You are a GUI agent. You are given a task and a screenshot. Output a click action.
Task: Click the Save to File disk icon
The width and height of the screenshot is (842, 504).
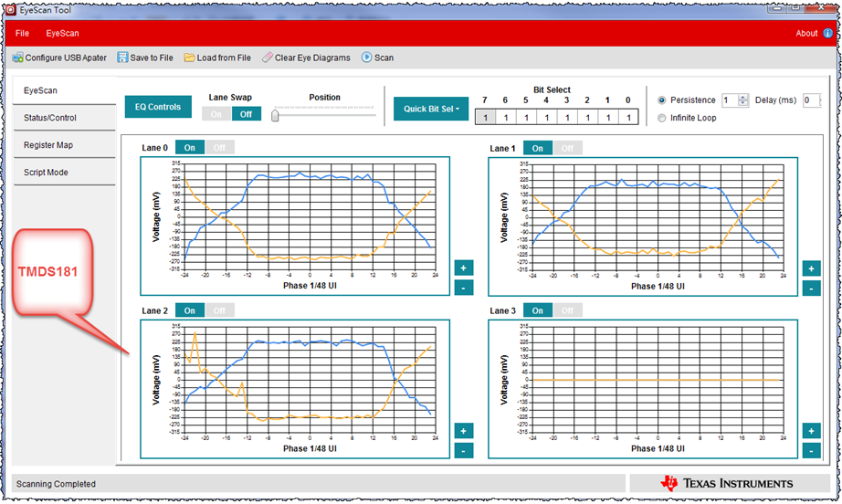tap(122, 58)
